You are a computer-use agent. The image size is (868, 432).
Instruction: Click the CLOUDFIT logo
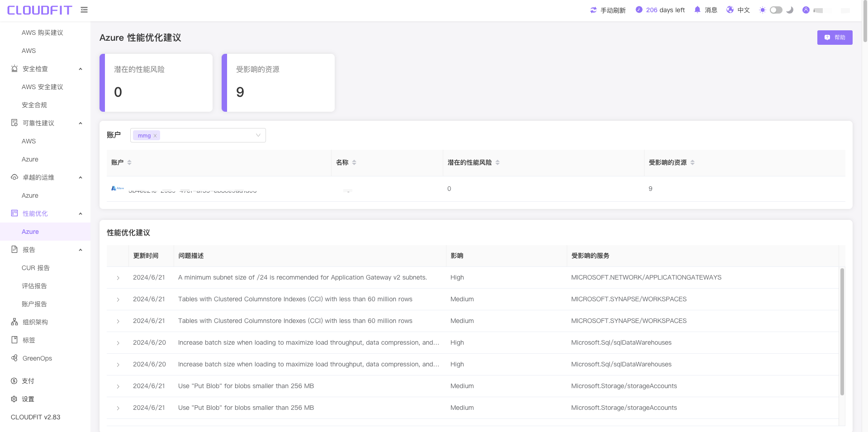click(x=40, y=10)
